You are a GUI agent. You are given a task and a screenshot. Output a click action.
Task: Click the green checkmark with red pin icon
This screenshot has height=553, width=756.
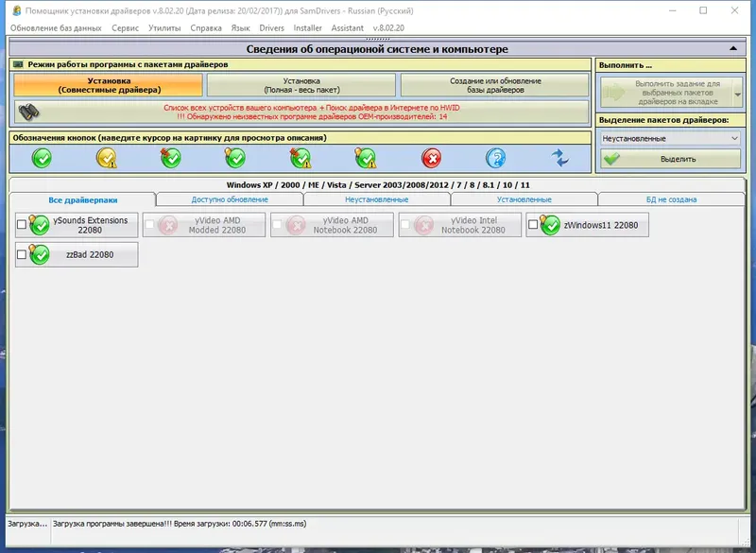171,158
